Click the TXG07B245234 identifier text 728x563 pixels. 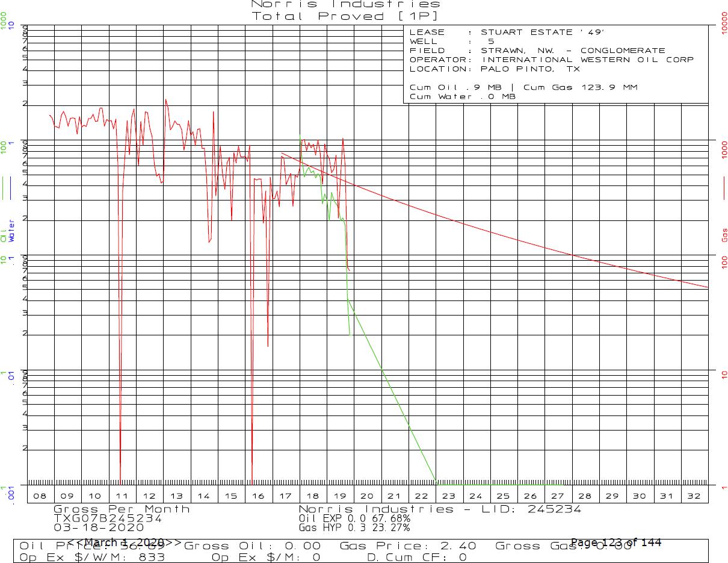(108, 518)
